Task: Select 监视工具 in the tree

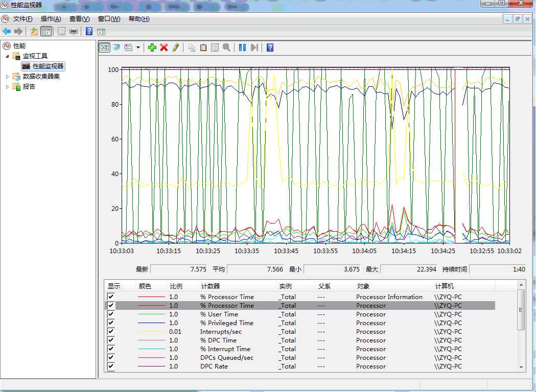Action: [35, 56]
